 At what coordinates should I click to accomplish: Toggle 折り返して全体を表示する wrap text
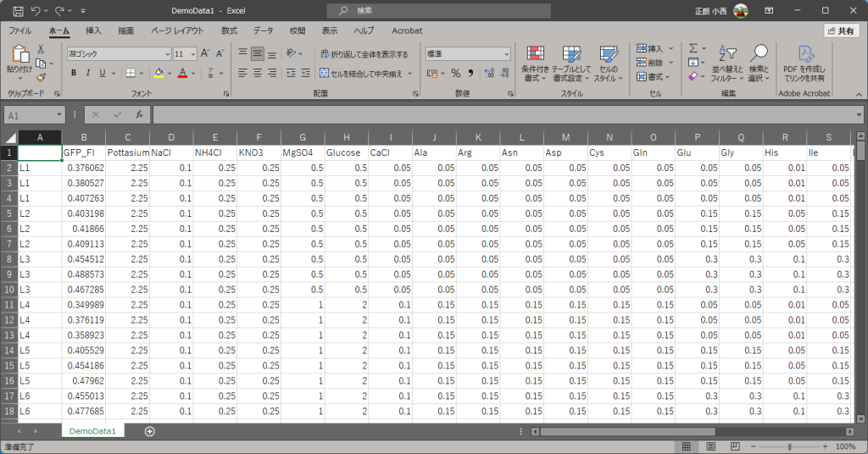pyautogui.click(x=364, y=54)
